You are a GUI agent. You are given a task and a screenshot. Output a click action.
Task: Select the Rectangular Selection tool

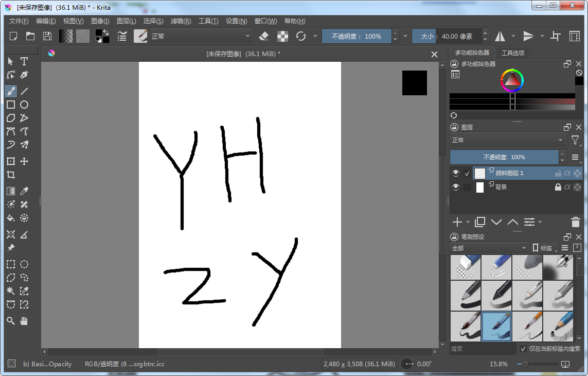10,264
